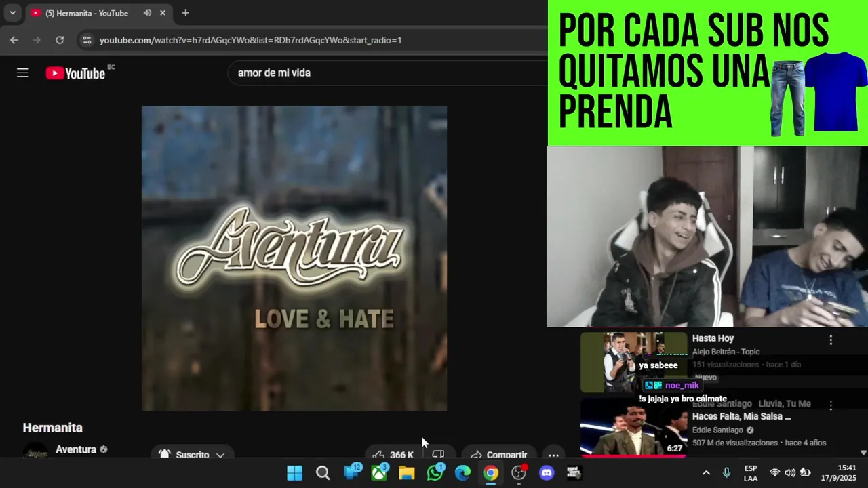Close the Hermanita - YouTube tab

pyautogui.click(x=163, y=13)
